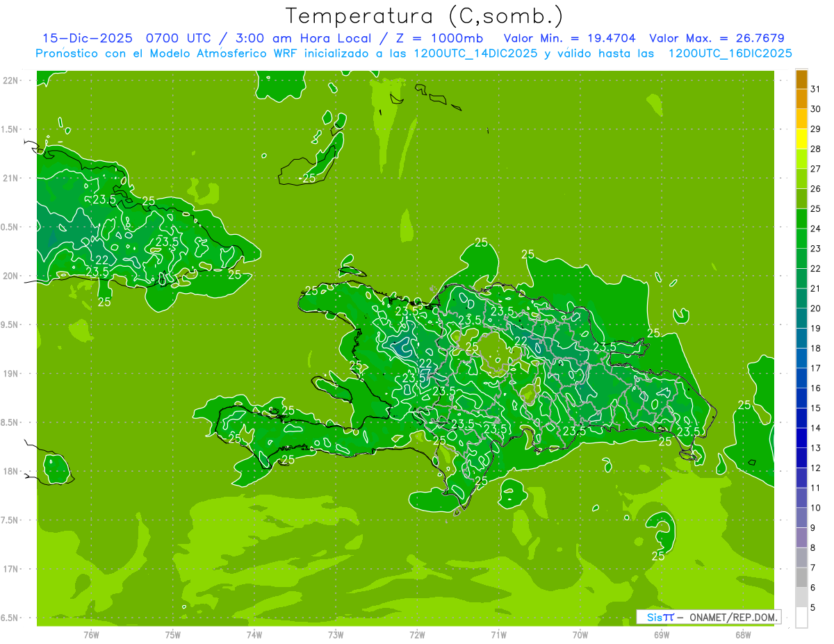
Task: Click the "73W" longitude axis label
Action: (x=336, y=634)
